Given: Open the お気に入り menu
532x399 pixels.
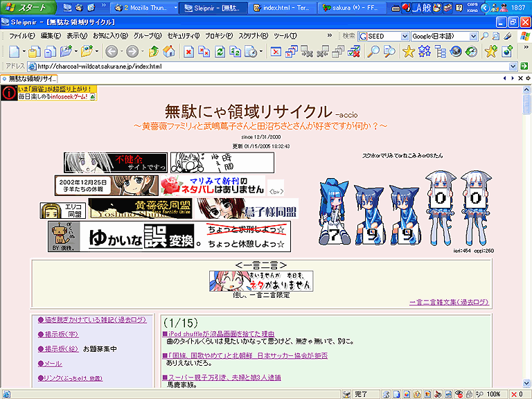Looking at the screenshot, I should pyautogui.click(x=110, y=36).
